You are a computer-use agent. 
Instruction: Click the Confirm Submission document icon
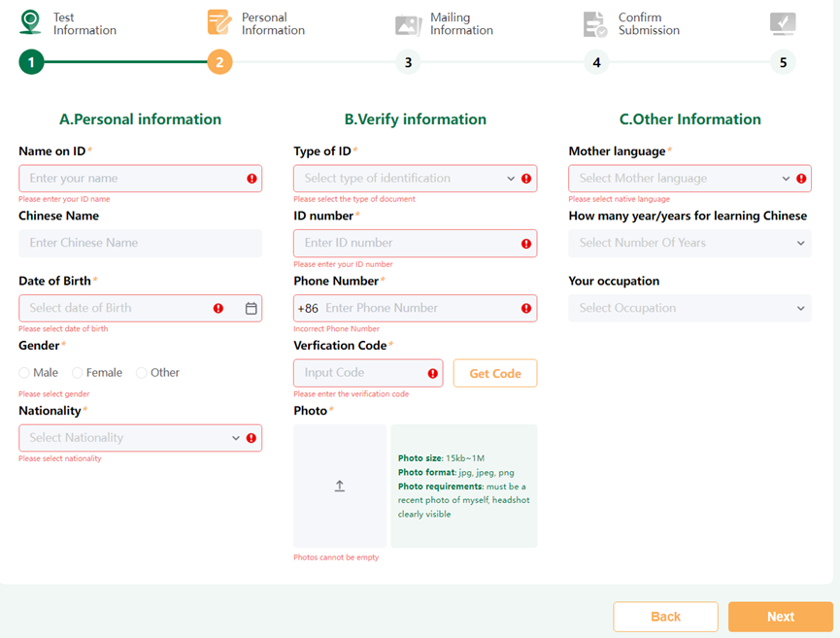tap(595, 24)
